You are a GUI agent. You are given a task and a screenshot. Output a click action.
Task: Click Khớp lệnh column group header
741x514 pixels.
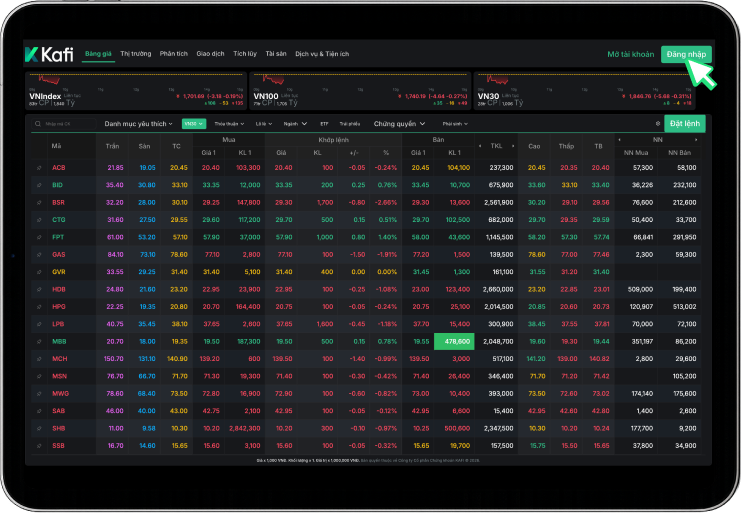[333, 140]
